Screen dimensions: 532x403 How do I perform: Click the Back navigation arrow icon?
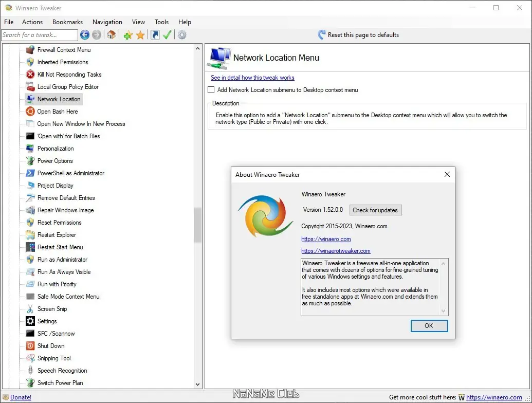click(85, 34)
